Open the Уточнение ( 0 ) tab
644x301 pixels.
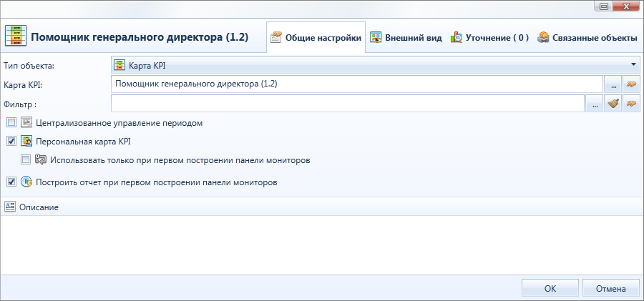click(x=489, y=38)
